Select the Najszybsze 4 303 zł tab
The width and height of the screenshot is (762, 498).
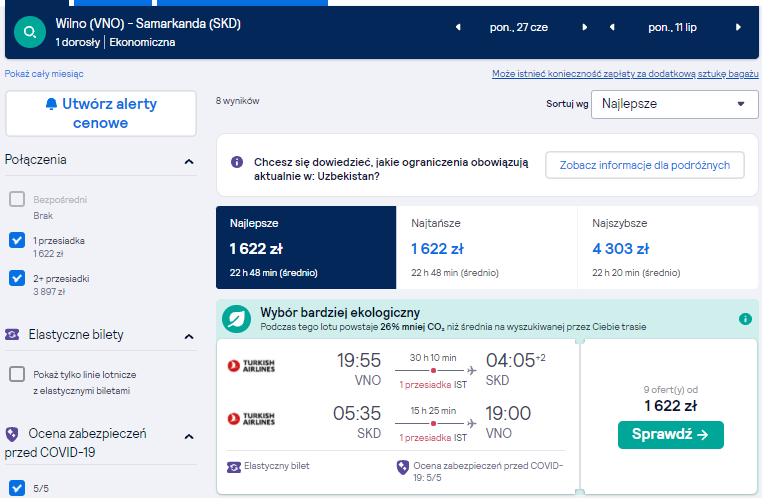coord(668,247)
